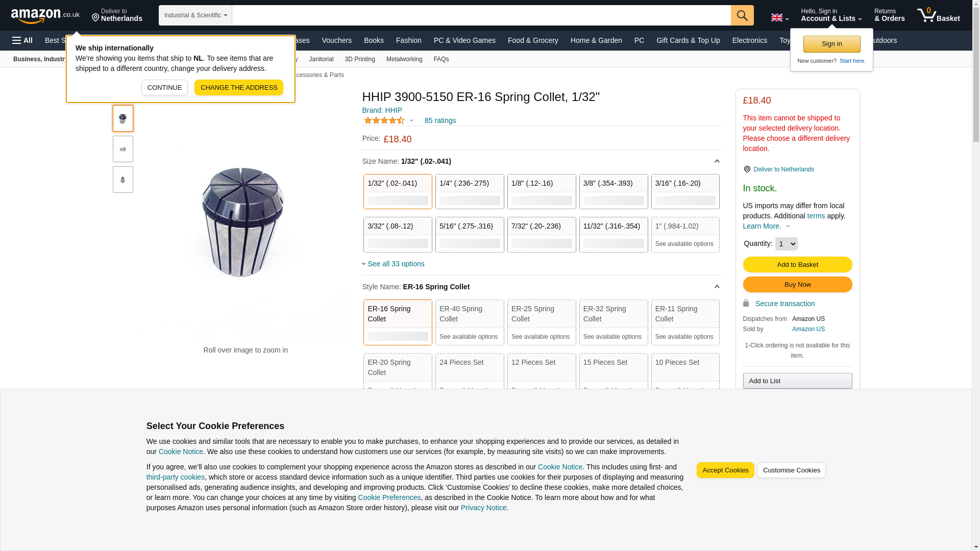Select the second product thumbnail image

pyautogui.click(x=123, y=149)
